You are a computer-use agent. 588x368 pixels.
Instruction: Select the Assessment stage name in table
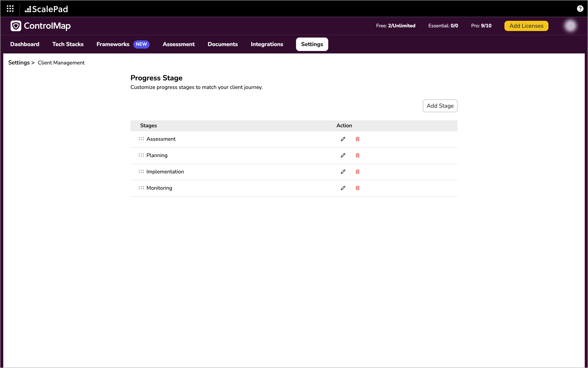click(161, 139)
